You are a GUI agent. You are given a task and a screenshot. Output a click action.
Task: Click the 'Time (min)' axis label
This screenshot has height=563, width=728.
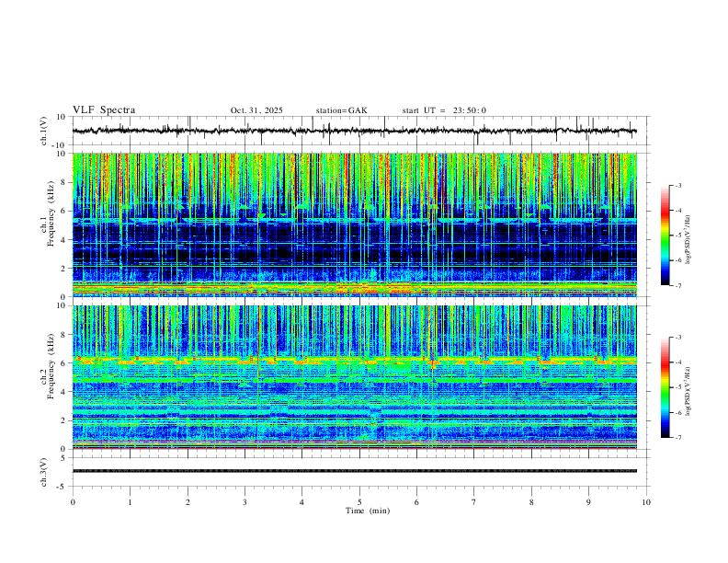pos(368,511)
